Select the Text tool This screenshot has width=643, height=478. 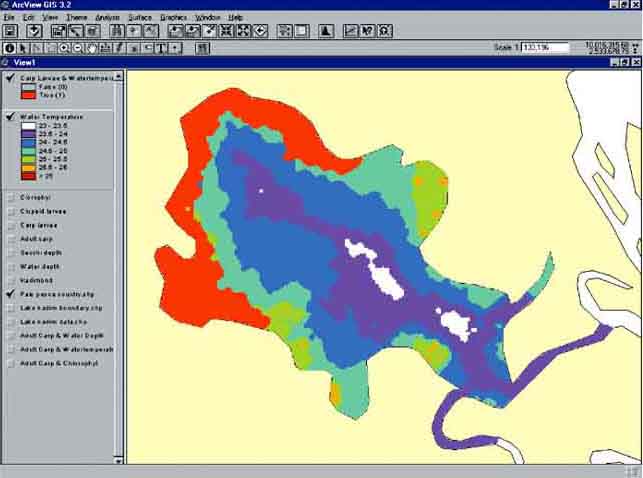[161, 47]
